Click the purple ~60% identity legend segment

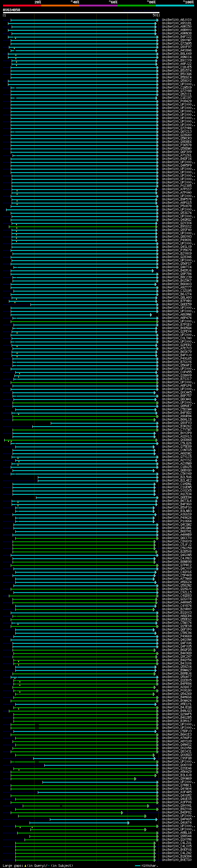pyautogui.click(x=99, y=6)
